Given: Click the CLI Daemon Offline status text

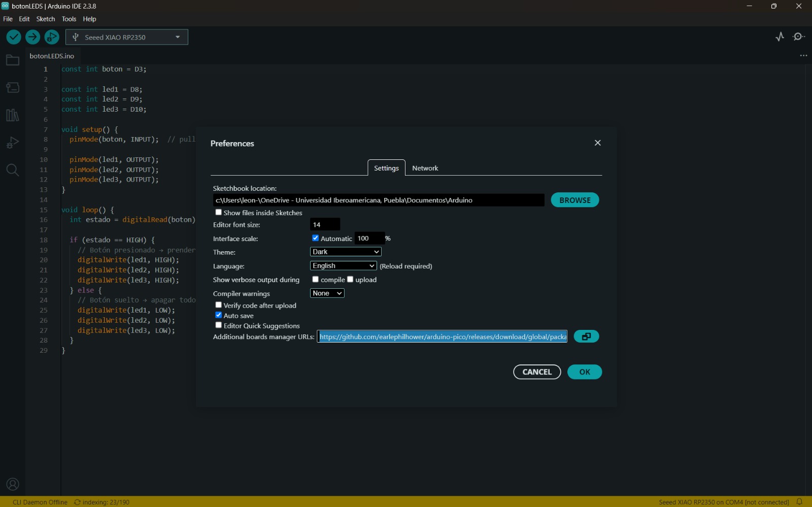Looking at the screenshot, I should (x=40, y=502).
